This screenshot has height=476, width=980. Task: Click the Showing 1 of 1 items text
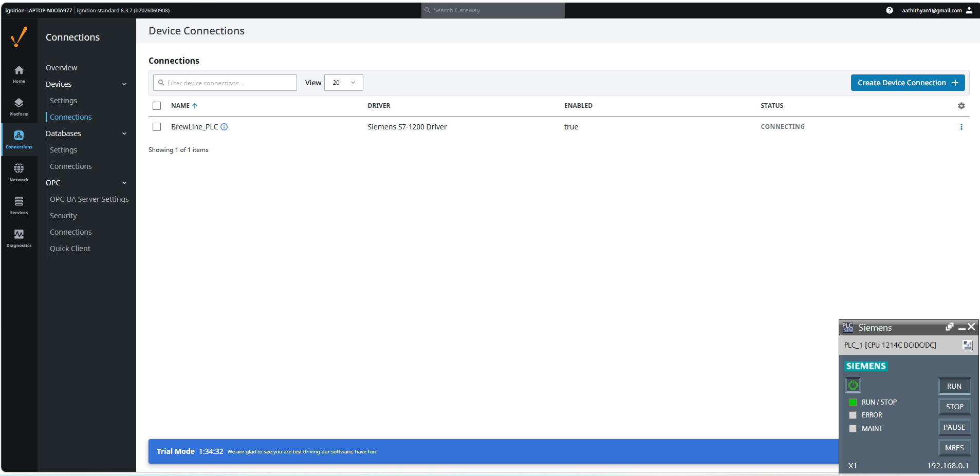click(x=178, y=150)
